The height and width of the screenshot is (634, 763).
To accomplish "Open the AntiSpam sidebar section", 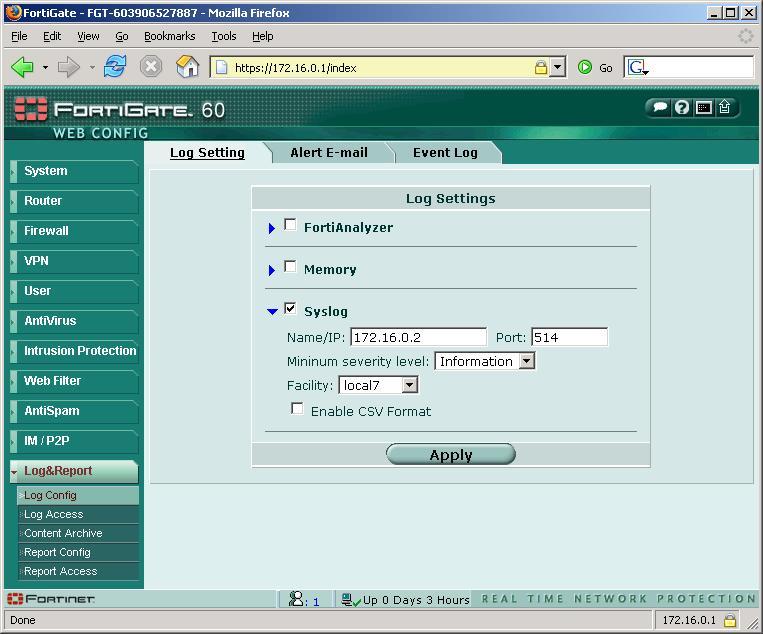I will click(74, 411).
